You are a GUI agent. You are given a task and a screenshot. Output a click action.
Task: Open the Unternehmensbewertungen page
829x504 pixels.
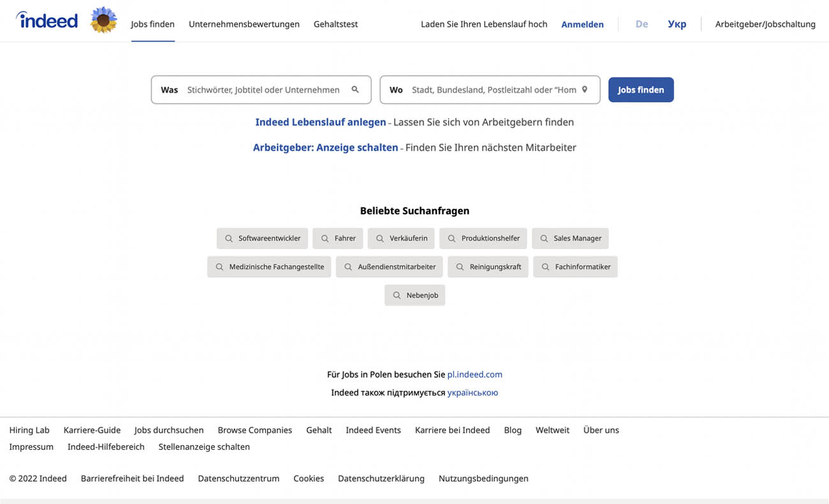244,24
